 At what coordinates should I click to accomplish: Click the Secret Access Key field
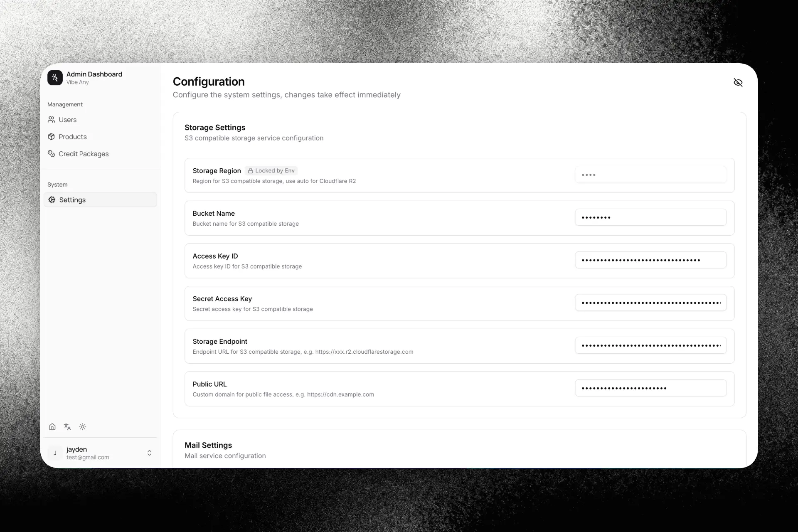[x=650, y=303]
